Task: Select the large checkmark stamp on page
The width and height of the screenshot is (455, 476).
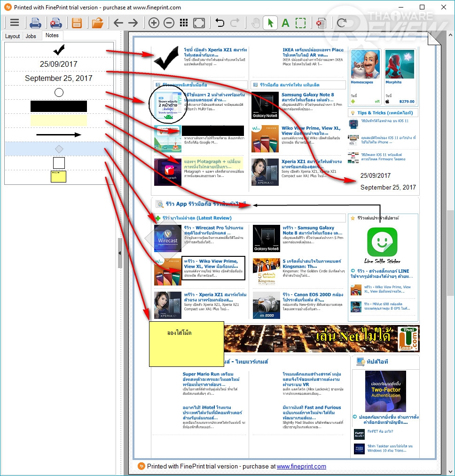Action: [166, 58]
